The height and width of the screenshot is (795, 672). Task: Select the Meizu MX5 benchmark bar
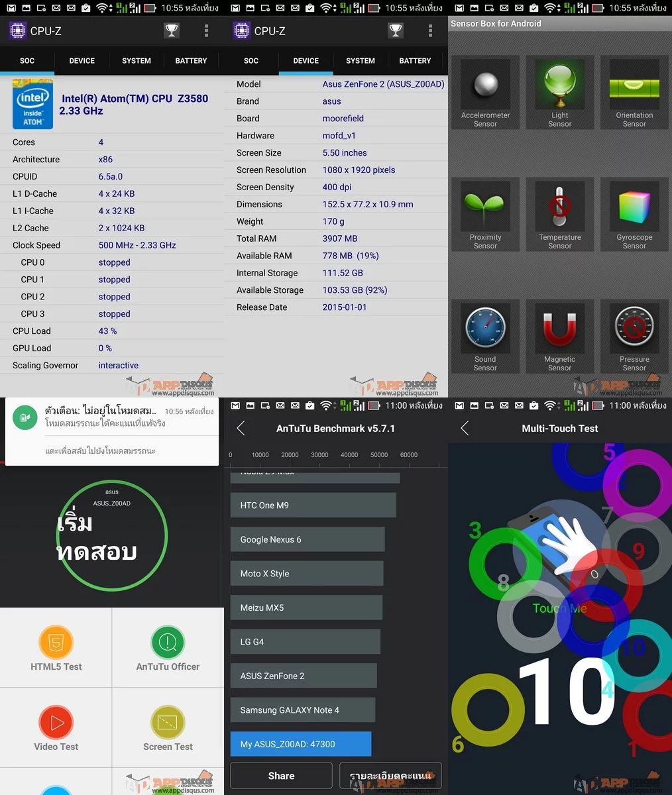(306, 608)
